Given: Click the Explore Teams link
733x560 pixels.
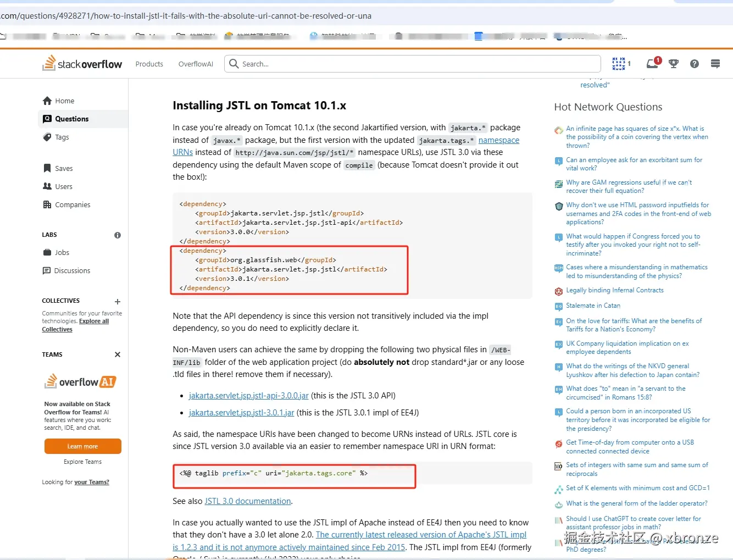Looking at the screenshot, I should (x=82, y=462).
